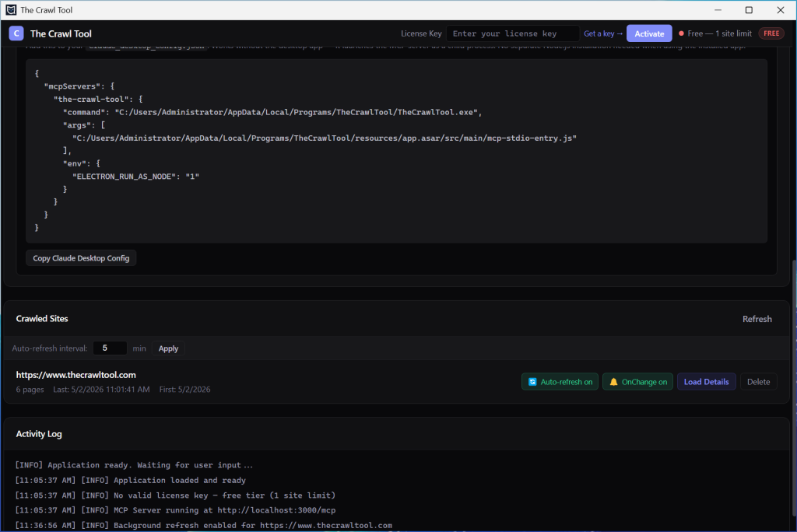
Task: Click the bell icon on OnChange button
Action: pyautogui.click(x=613, y=382)
